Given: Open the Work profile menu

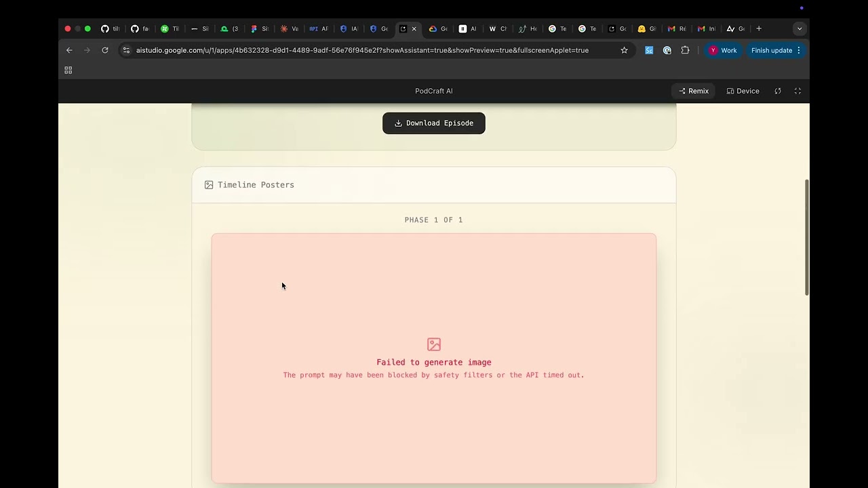Looking at the screenshot, I should [723, 50].
